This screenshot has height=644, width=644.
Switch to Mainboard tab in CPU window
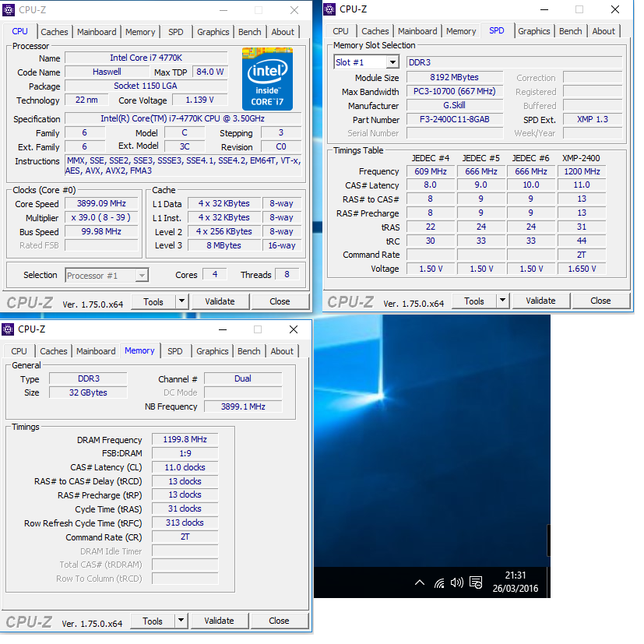[98, 33]
